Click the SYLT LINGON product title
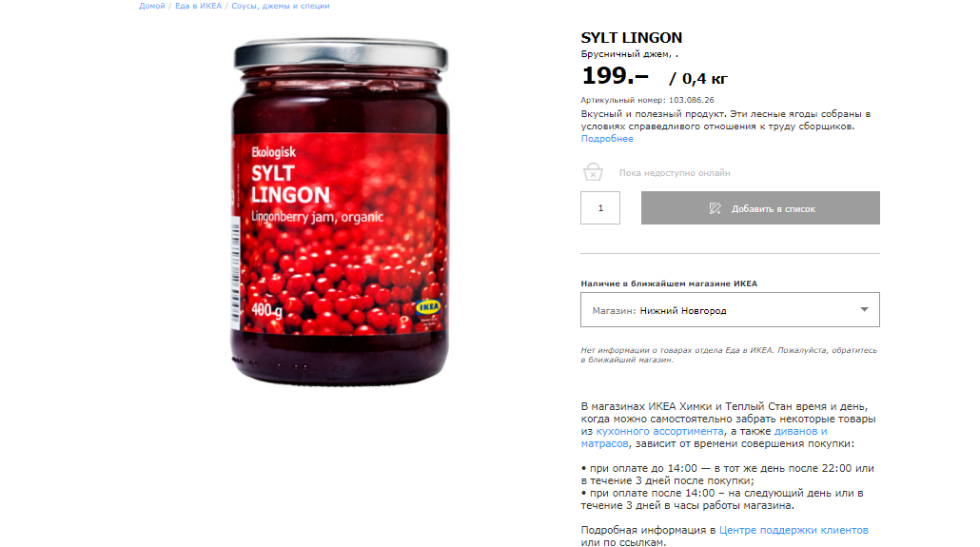This screenshot has height=547, width=980. (x=631, y=37)
